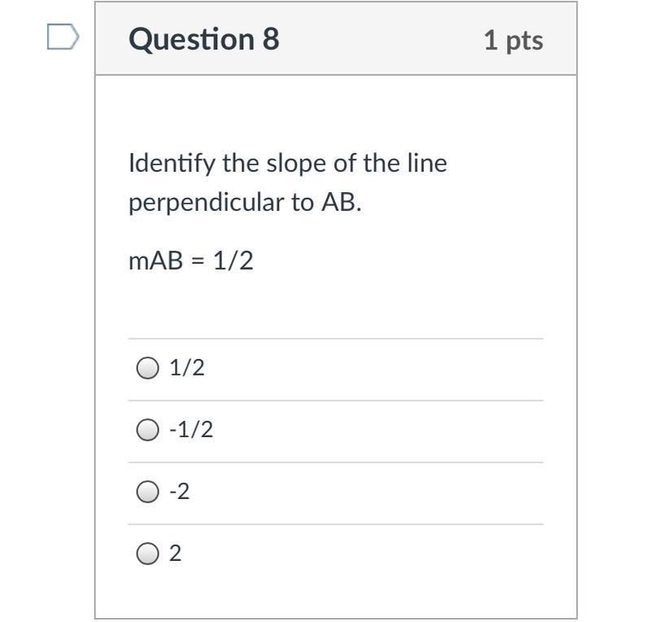
Task: Pick the radio button for answer 2
Action: [146, 554]
